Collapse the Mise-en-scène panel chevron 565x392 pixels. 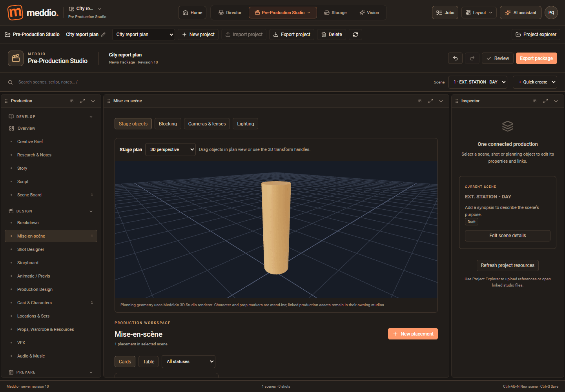(x=441, y=101)
